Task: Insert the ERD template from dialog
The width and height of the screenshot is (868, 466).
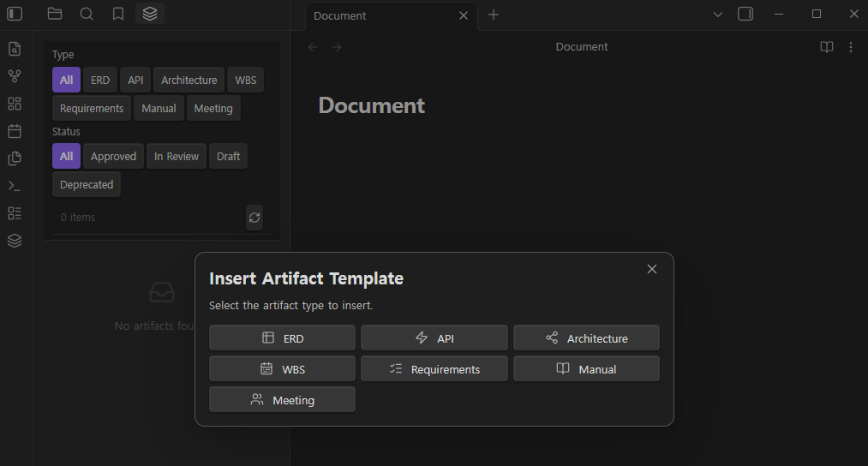Action: click(282, 338)
